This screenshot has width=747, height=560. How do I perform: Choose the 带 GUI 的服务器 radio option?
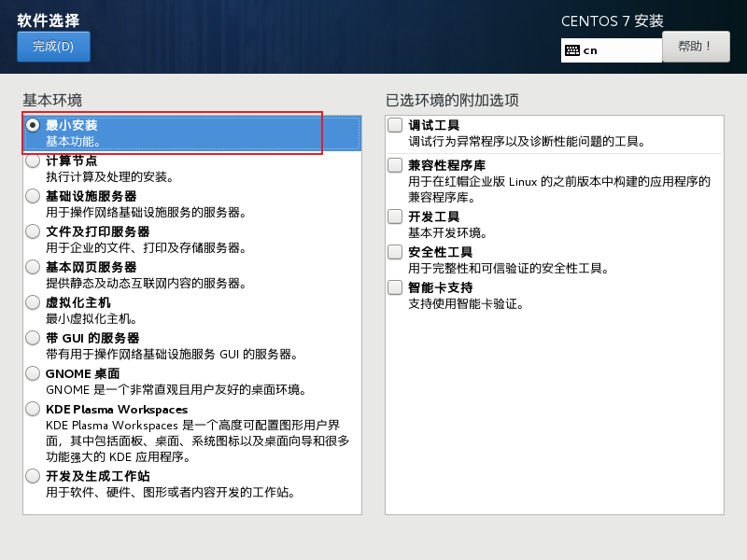pos(33,338)
